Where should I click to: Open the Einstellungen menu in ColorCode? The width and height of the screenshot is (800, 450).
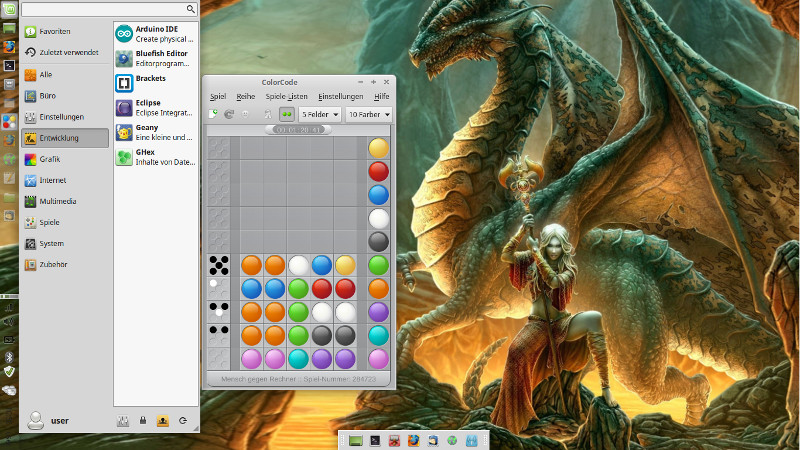pos(340,96)
